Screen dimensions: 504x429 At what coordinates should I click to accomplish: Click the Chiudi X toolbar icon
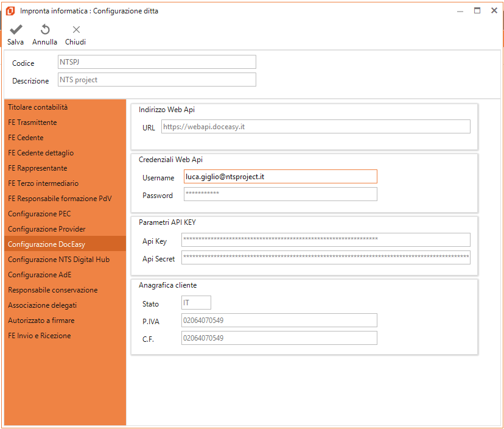pyautogui.click(x=76, y=30)
